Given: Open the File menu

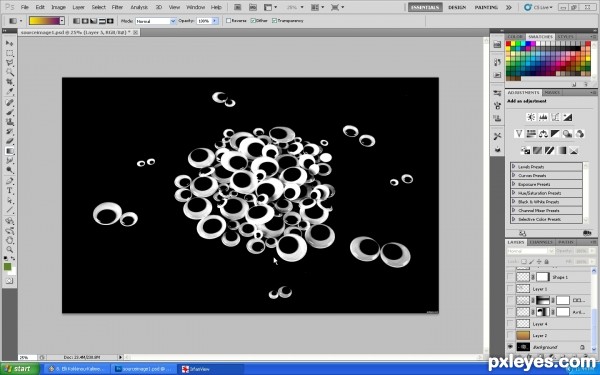Looking at the screenshot, I should click(24, 7).
